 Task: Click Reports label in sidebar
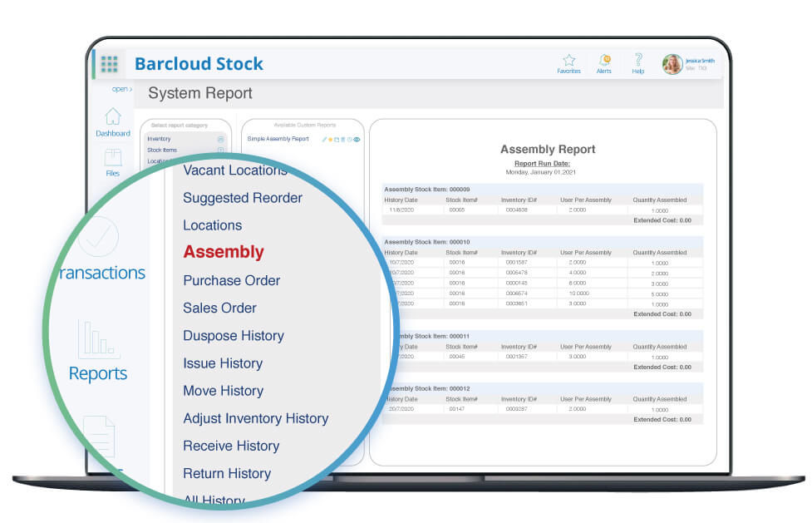[x=98, y=373]
